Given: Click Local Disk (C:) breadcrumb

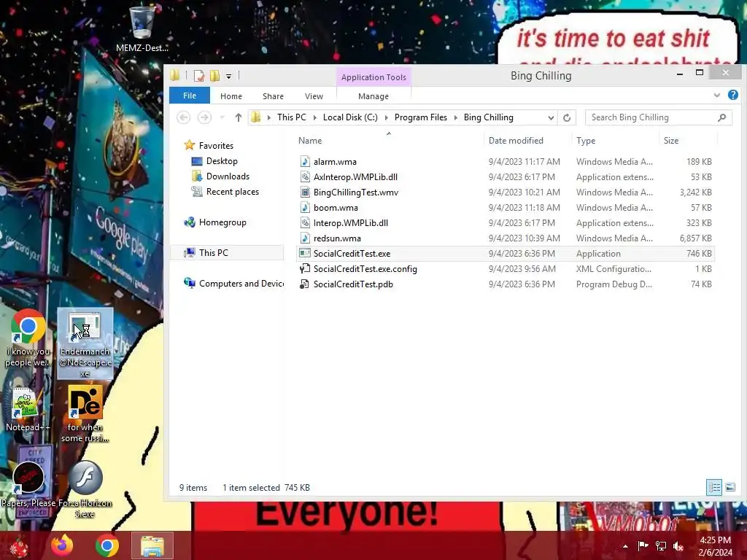Looking at the screenshot, I should [350, 117].
